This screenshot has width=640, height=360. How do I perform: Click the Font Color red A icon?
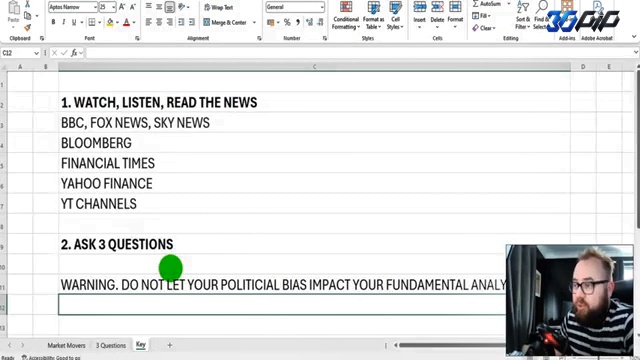click(x=127, y=22)
